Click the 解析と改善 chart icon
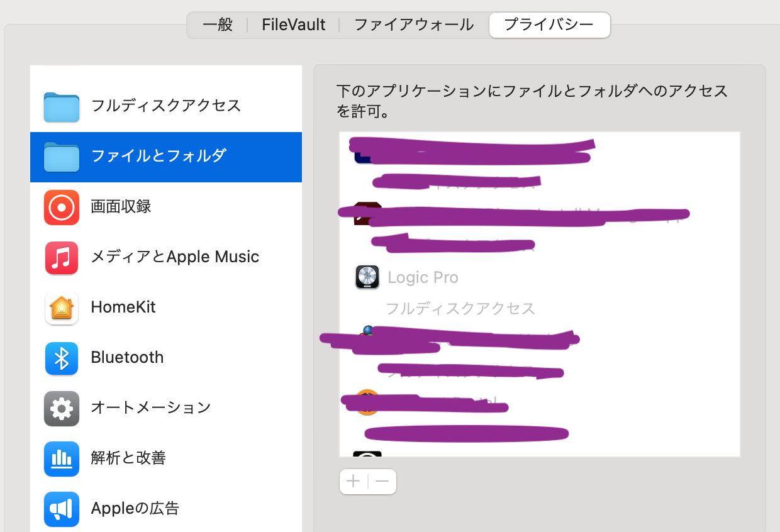The image size is (780, 532). [62, 458]
